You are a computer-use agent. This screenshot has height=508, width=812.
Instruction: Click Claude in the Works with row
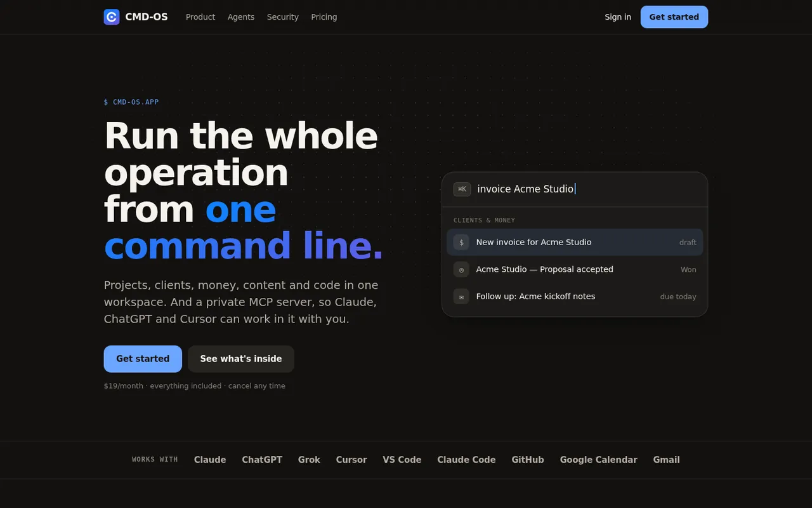point(210,460)
